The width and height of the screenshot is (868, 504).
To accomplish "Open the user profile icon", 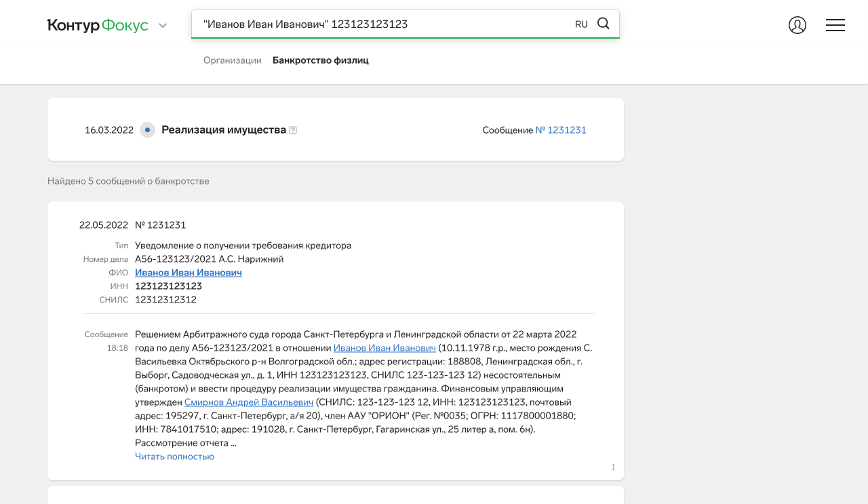I will [x=797, y=25].
